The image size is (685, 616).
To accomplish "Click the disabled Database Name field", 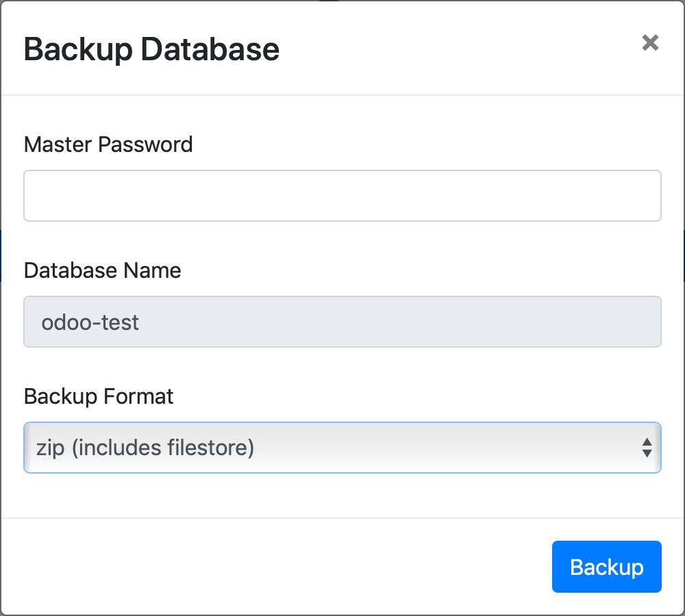I will click(342, 322).
